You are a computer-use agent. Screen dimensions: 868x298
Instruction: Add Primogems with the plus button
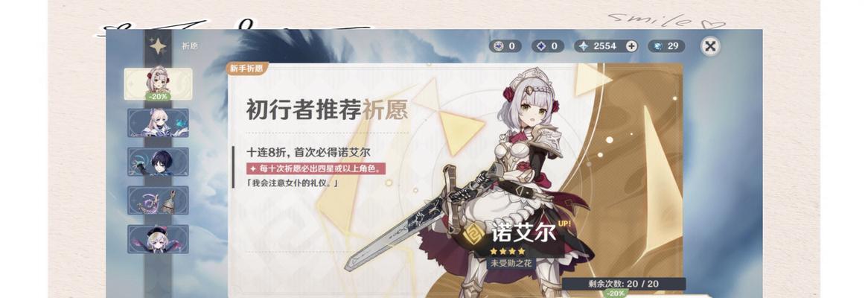point(631,46)
